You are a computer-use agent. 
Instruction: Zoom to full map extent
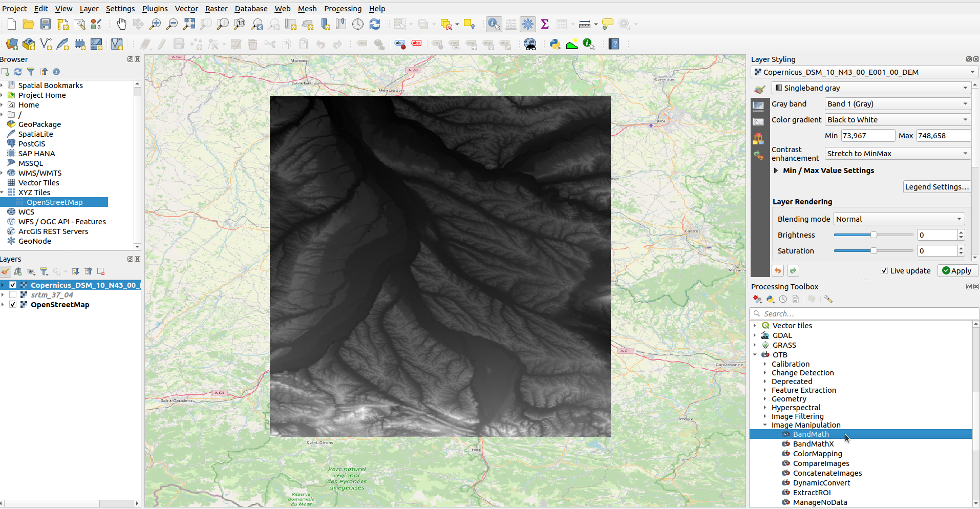189,24
